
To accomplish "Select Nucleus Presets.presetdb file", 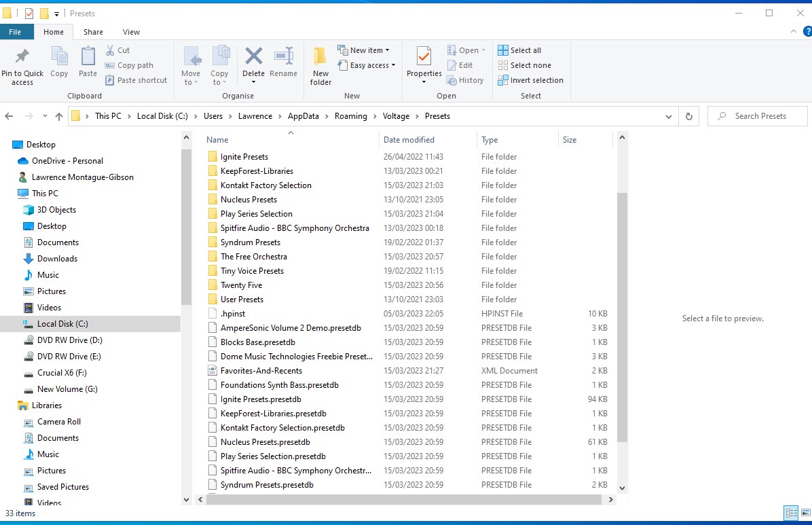I will (x=265, y=442).
